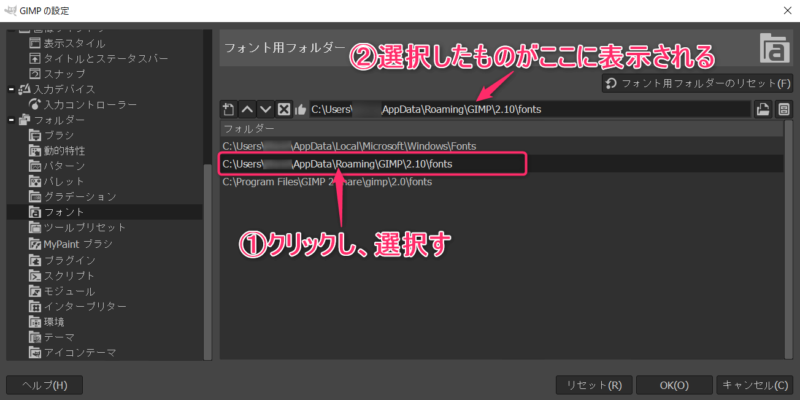Image resolution: width=800 pixels, height=400 pixels.
Task: Collapse the フォルダー tree node
Action: [x=11, y=120]
